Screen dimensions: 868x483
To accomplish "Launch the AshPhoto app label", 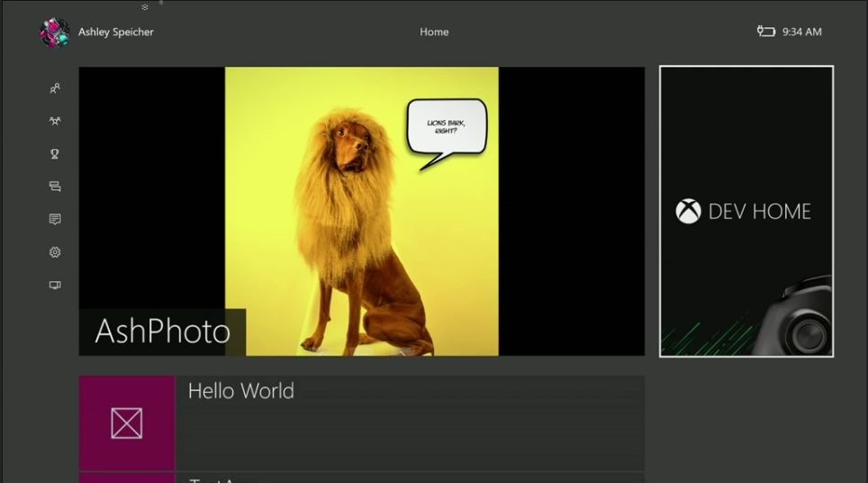I will [x=163, y=332].
